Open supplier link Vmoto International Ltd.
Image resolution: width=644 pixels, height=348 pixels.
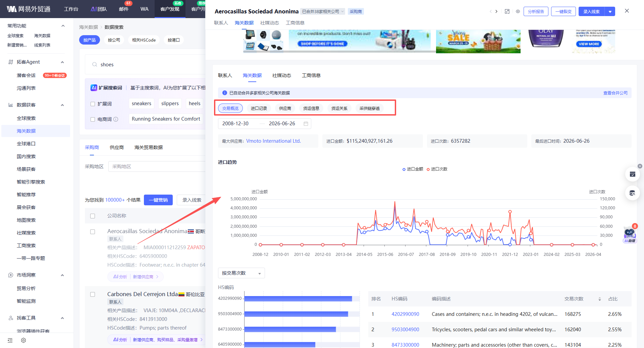tap(273, 141)
